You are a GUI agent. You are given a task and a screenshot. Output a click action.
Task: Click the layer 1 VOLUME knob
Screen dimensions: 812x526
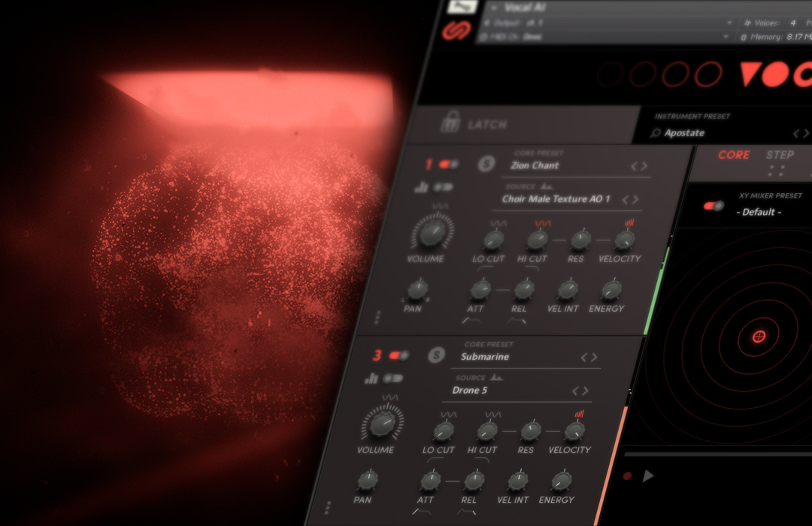(432, 233)
